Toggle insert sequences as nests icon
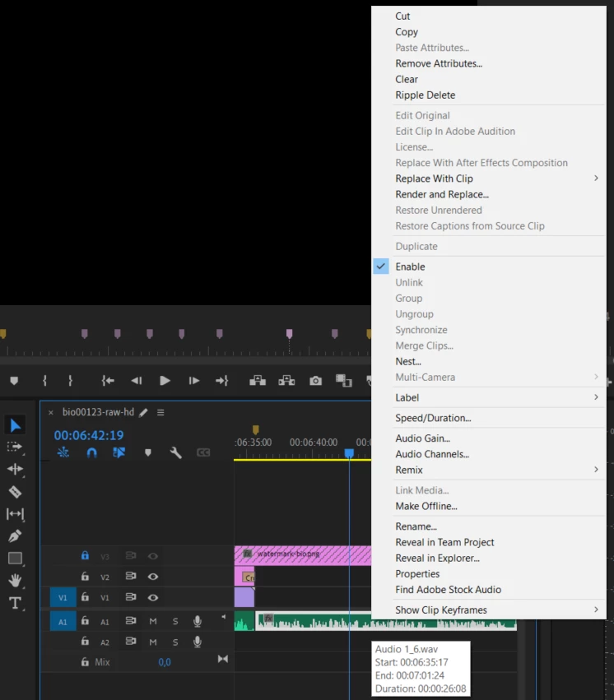This screenshot has height=700, width=614. [63, 452]
